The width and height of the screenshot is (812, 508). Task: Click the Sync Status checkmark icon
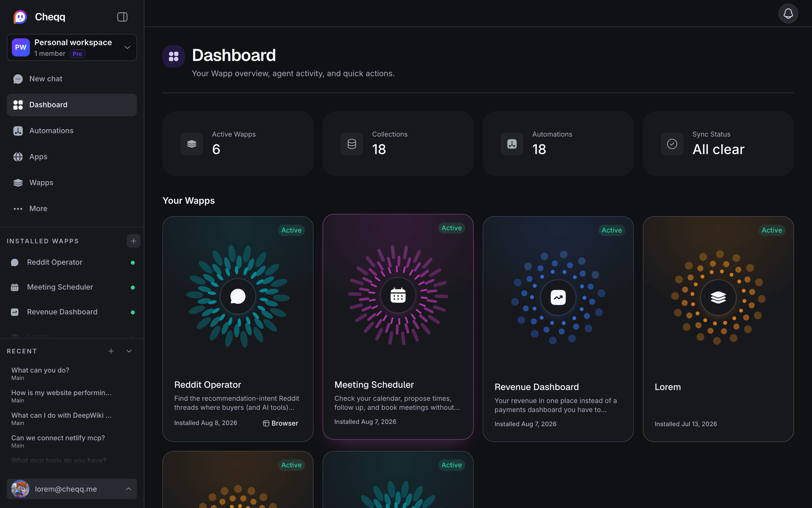672,144
